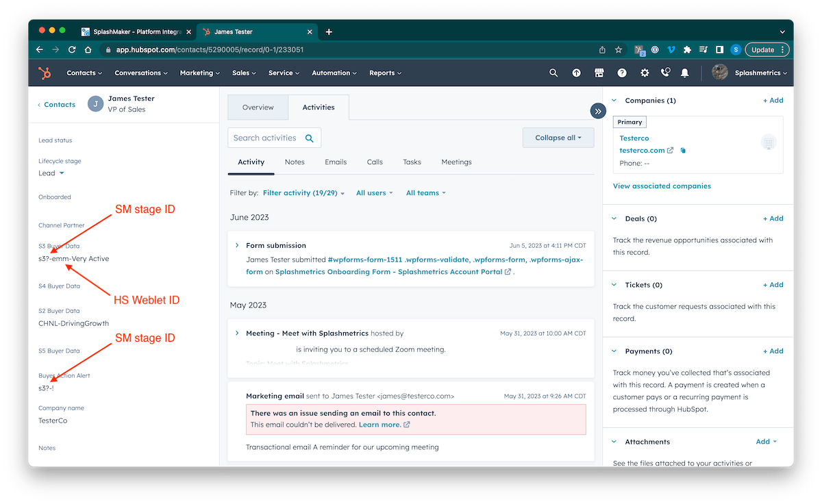Click the calling phone icon

click(x=665, y=73)
